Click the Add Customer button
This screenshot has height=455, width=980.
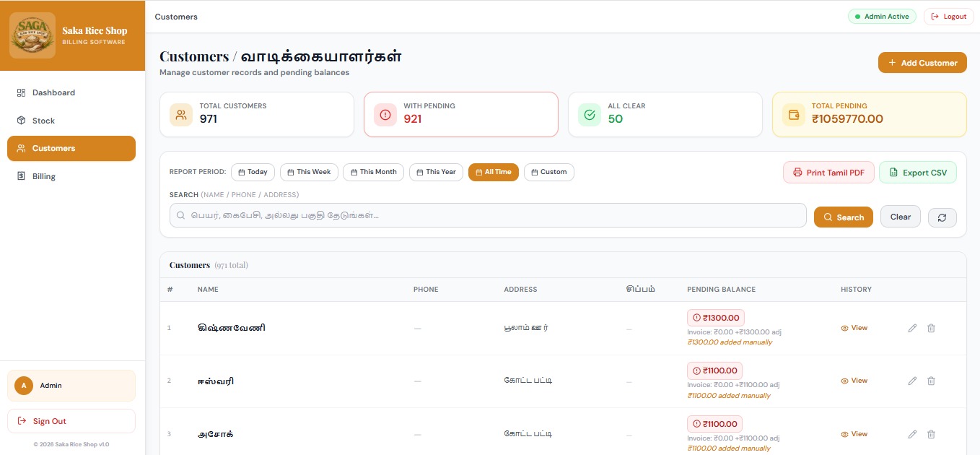922,62
